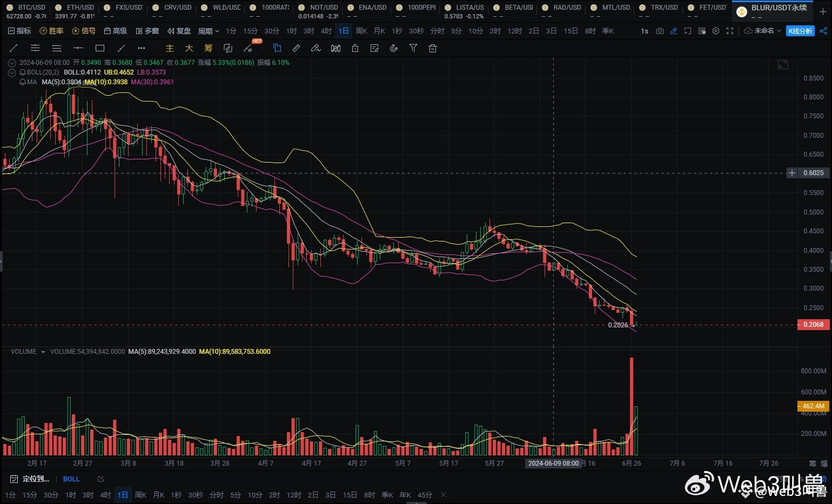Click the K线分析 button
The height and width of the screenshot is (504, 832).
pos(800,31)
